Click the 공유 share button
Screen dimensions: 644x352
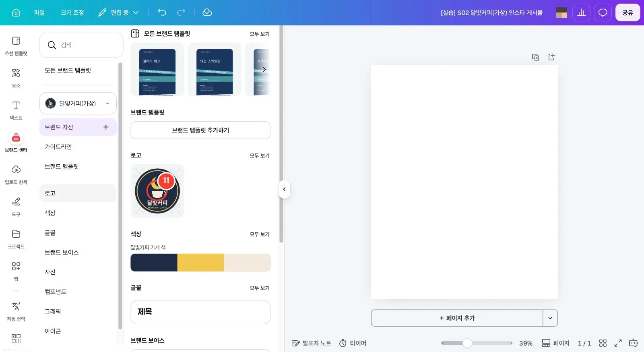pos(627,12)
